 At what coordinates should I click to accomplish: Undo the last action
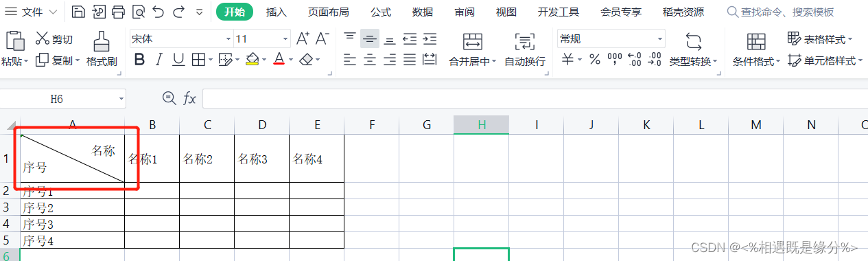[159, 12]
